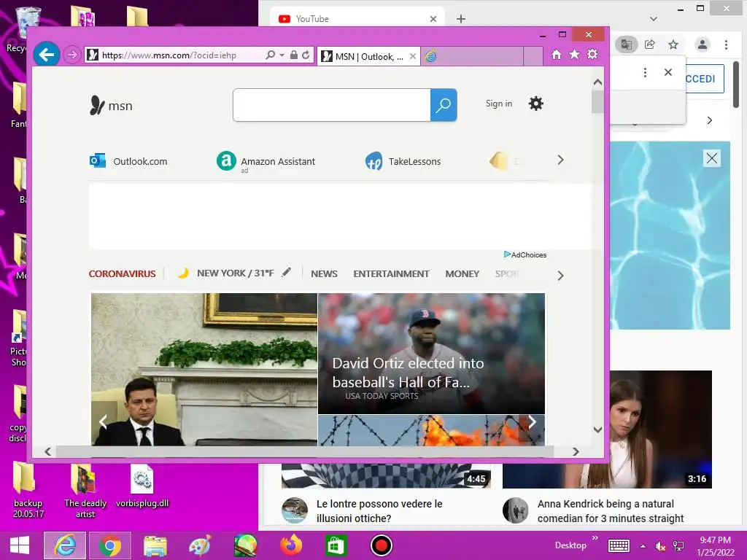Open Firefox from the taskbar
The width and height of the screenshot is (747, 560).
(291, 545)
